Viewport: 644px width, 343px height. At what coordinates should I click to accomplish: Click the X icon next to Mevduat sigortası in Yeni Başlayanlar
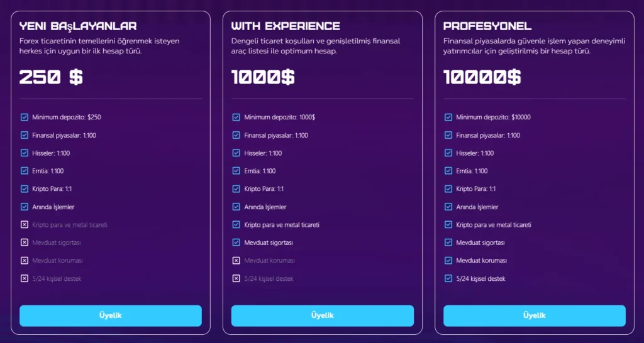point(25,242)
